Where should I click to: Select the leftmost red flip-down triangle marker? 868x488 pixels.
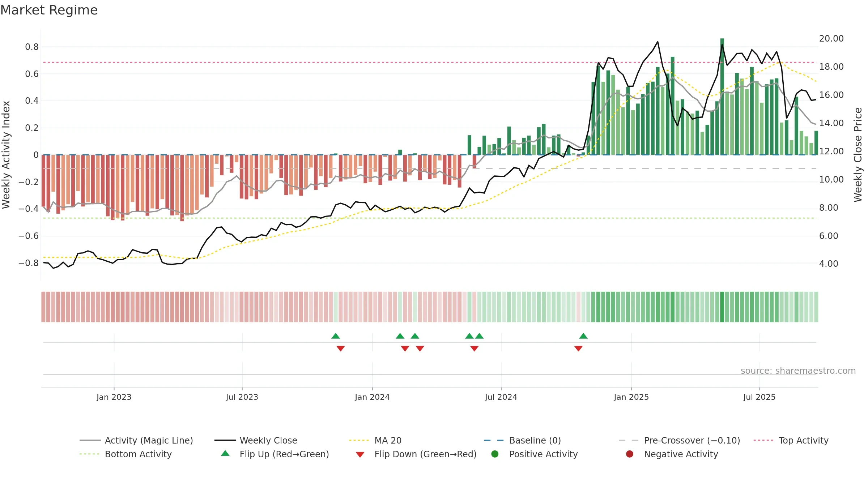coord(341,348)
